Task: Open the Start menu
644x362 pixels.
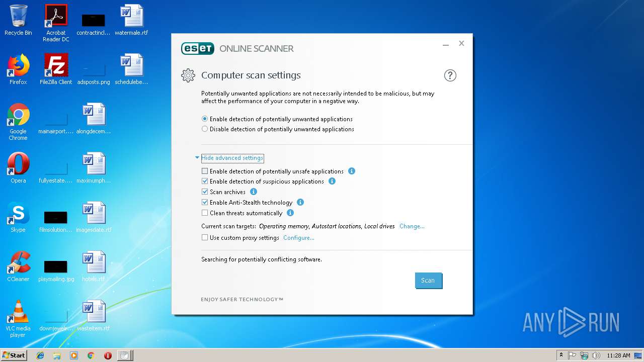Action: coord(14,355)
